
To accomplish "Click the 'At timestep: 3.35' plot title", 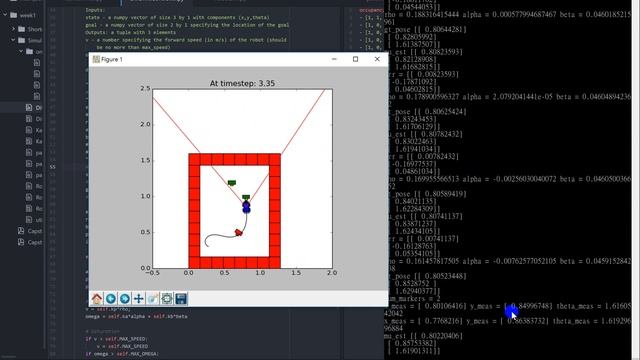I will coord(242,83).
